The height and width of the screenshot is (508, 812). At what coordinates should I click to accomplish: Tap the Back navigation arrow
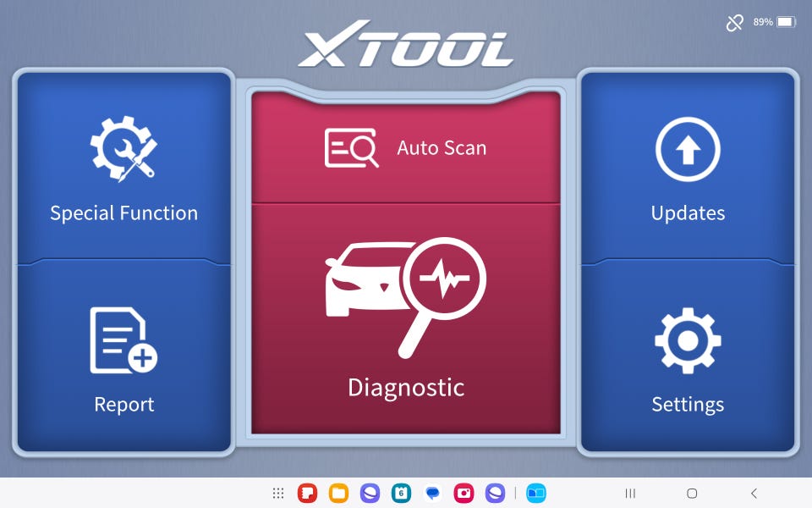pyautogui.click(x=754, y=494)
